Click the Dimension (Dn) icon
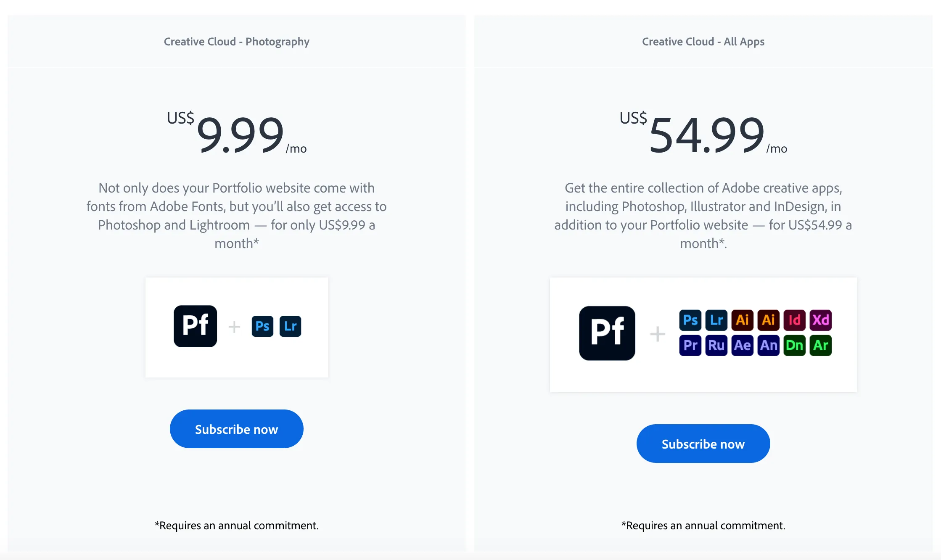The height and width of the screenshot is (560, 941). [794, 345]
